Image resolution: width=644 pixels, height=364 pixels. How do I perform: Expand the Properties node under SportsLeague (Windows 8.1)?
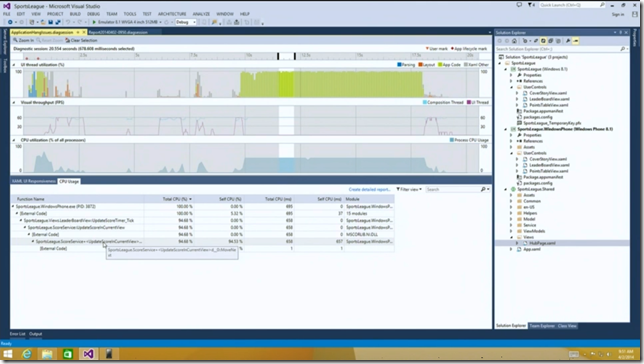511,75
